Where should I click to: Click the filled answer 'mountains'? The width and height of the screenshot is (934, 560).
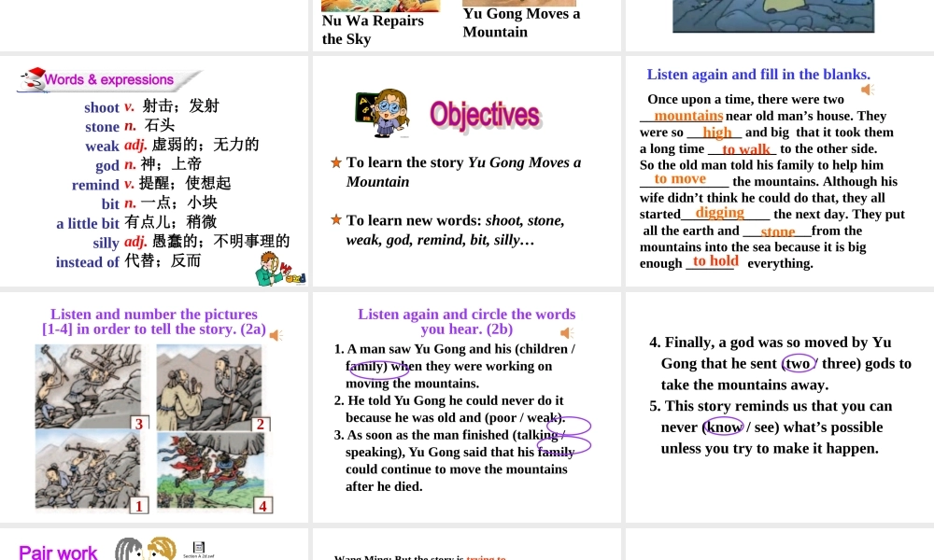pos(688,116)
